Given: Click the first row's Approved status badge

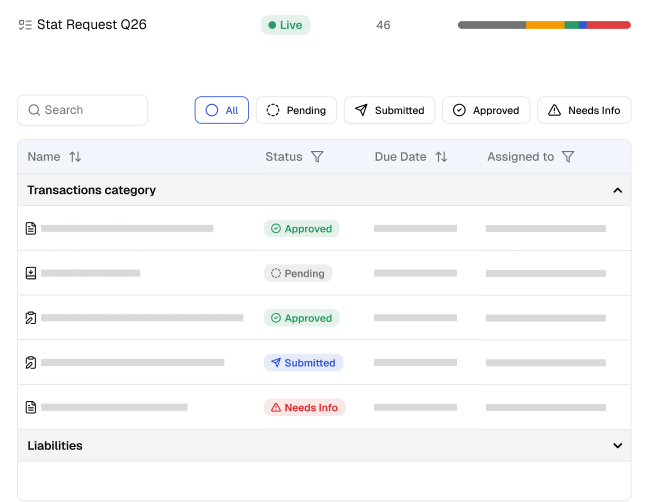Looking at the screenshot, I should tap(302, 229).
